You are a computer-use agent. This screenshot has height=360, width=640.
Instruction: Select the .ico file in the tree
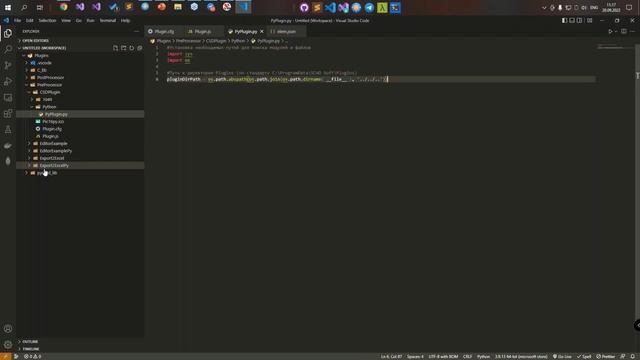(x=80, y=122)
